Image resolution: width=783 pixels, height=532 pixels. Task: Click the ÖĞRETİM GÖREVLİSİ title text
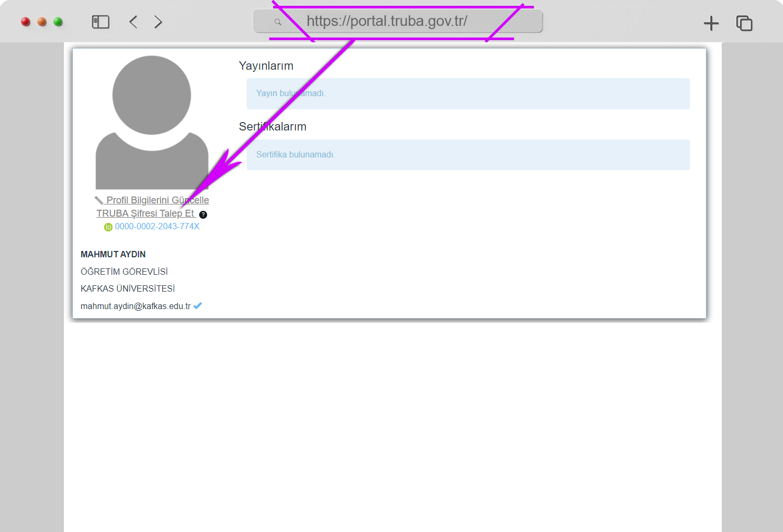(124, 272)
